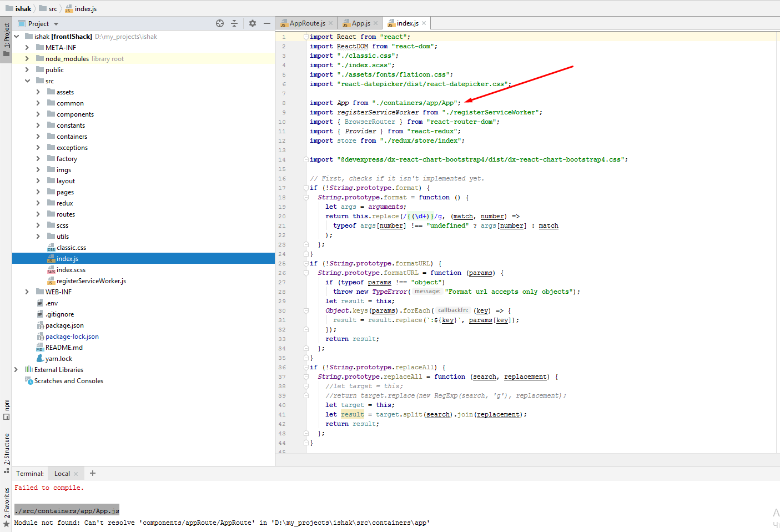Select package.json file
Screen dimensions: 780x532
[64, 325]
